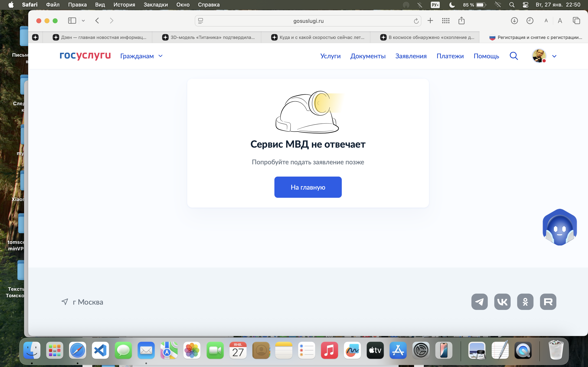The width and height of the screenshot is (588, 367).
Task: Expand the profile avatar menu chevron
Action: point(554,56)
